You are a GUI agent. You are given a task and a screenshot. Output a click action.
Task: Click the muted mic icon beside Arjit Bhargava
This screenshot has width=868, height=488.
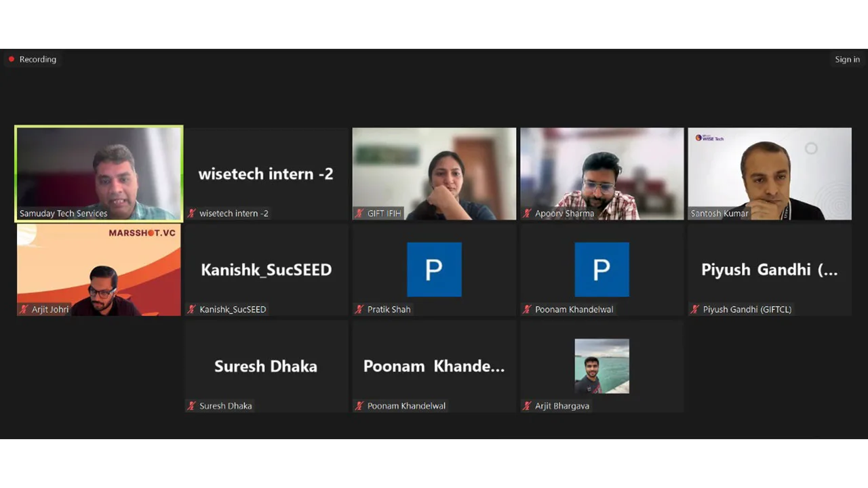(x=528, y=406)
